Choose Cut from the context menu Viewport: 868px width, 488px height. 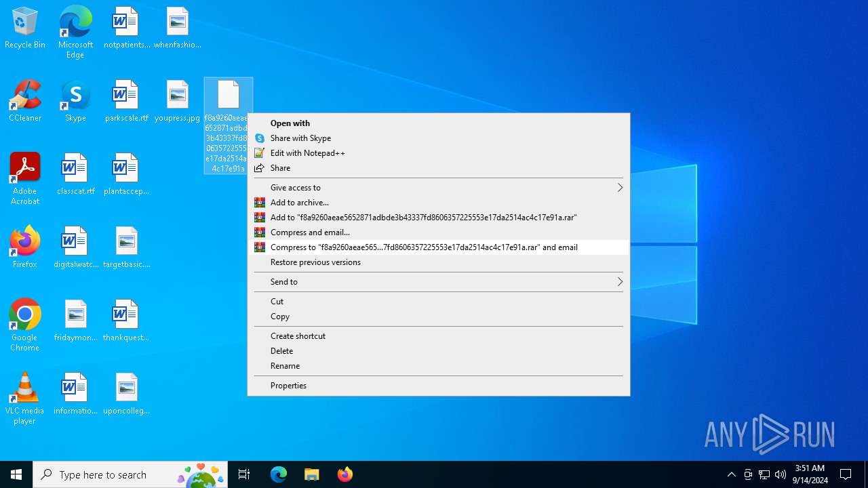tap(438, 302)
